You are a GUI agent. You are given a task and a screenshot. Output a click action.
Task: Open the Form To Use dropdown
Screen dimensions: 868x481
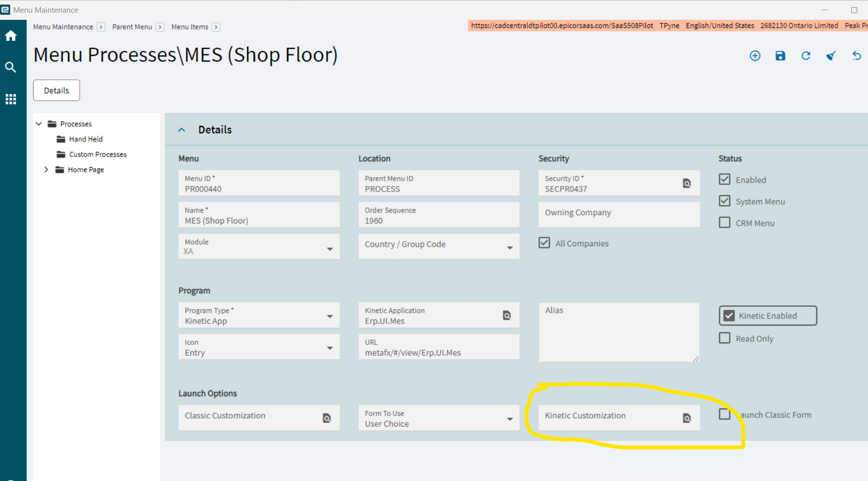510,419
